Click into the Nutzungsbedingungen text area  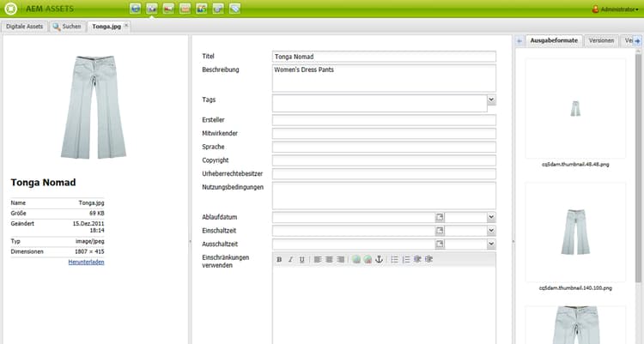(384, 196)
